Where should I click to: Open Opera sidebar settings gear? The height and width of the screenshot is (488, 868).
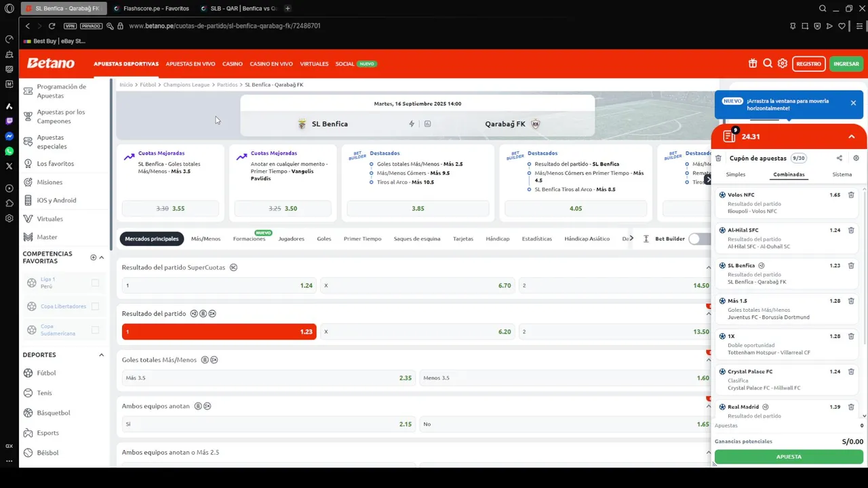9,218
